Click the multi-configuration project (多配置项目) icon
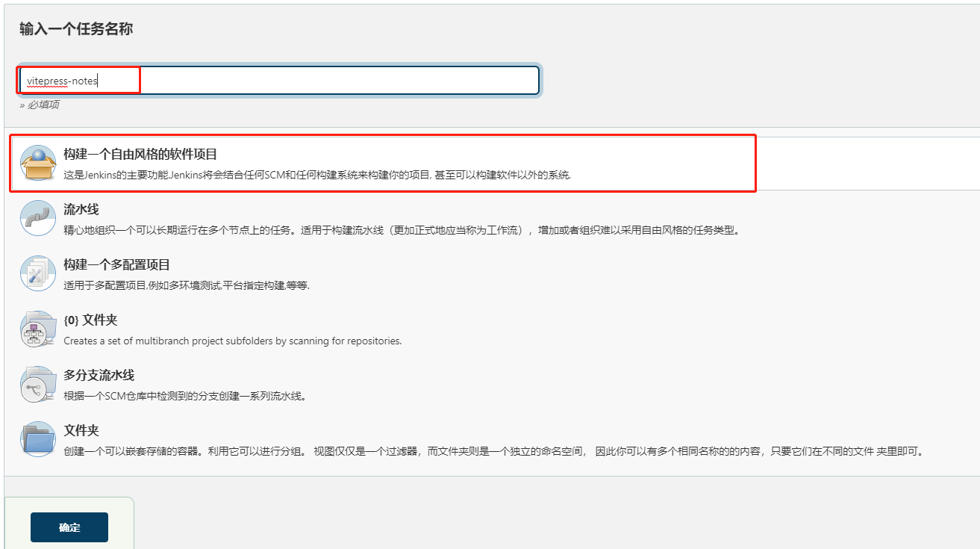The image size is (980, 549). (38, 273)
